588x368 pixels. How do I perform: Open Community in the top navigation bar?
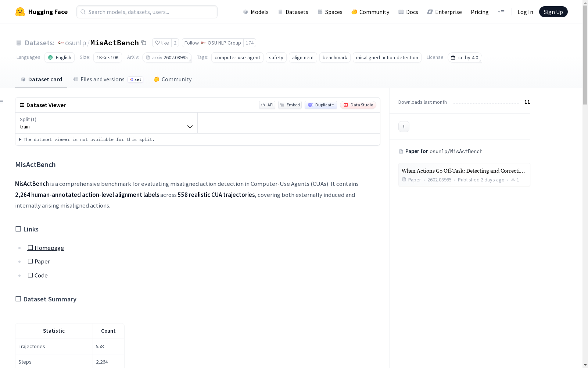(370, 12)
